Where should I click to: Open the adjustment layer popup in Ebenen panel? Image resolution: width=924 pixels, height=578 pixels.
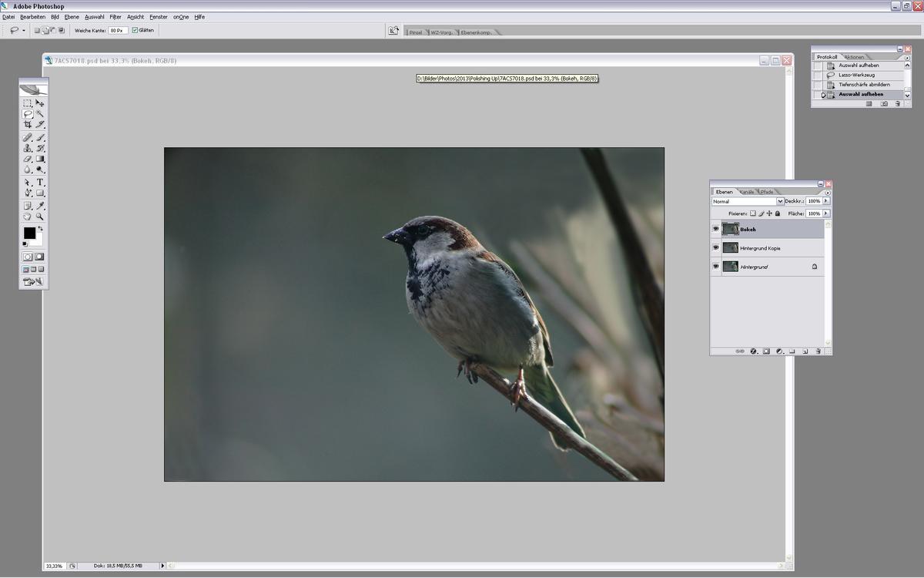pyautogui.click(x=779, y=351)
